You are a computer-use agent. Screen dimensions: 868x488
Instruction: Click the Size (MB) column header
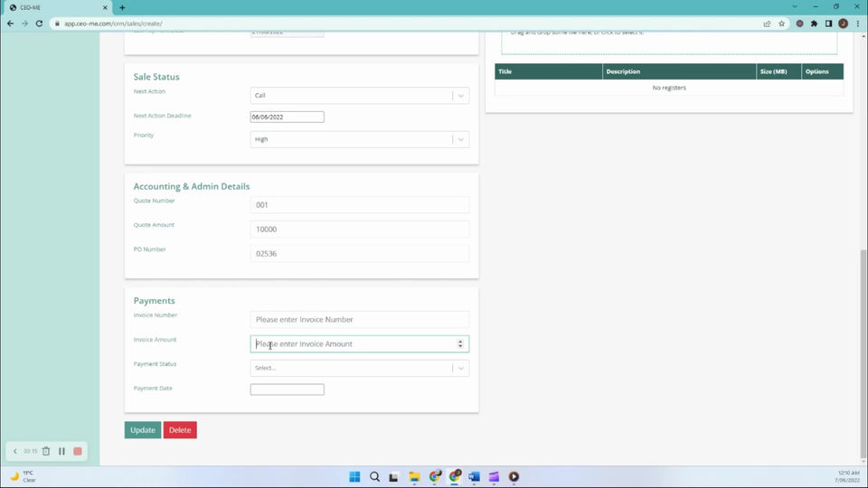click(x=778, y=71)
